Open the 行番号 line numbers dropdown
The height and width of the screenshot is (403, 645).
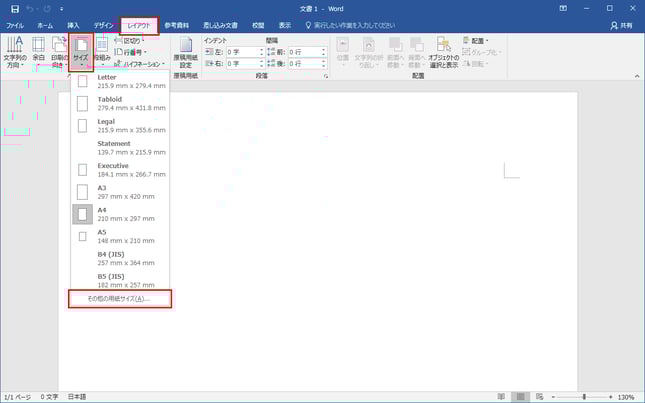(130, 52)
